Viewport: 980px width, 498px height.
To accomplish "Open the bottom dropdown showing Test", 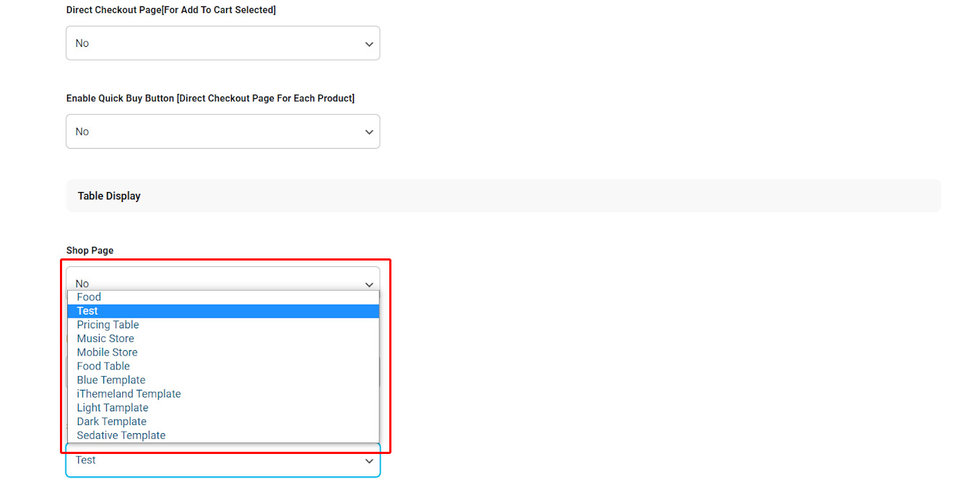I will [x=222, y=461].
